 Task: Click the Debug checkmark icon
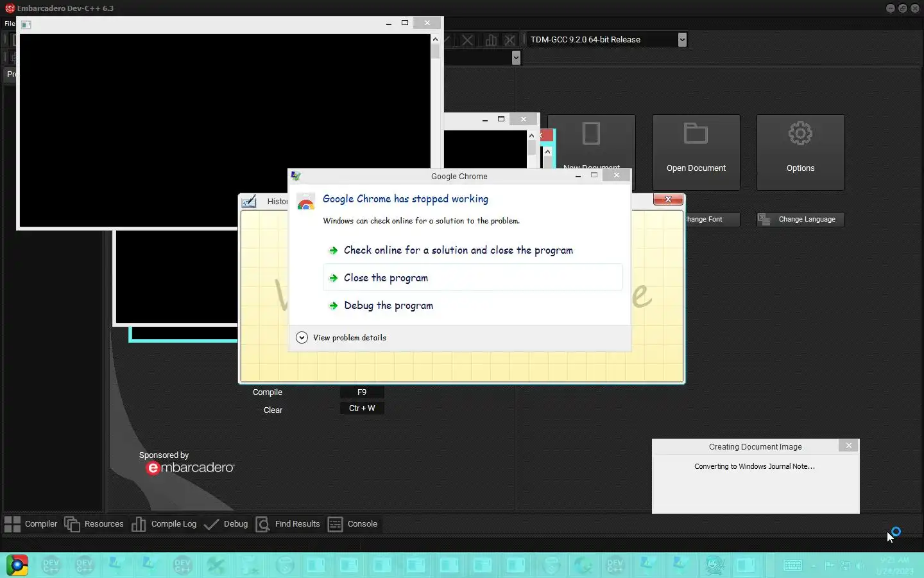[211, 524]
